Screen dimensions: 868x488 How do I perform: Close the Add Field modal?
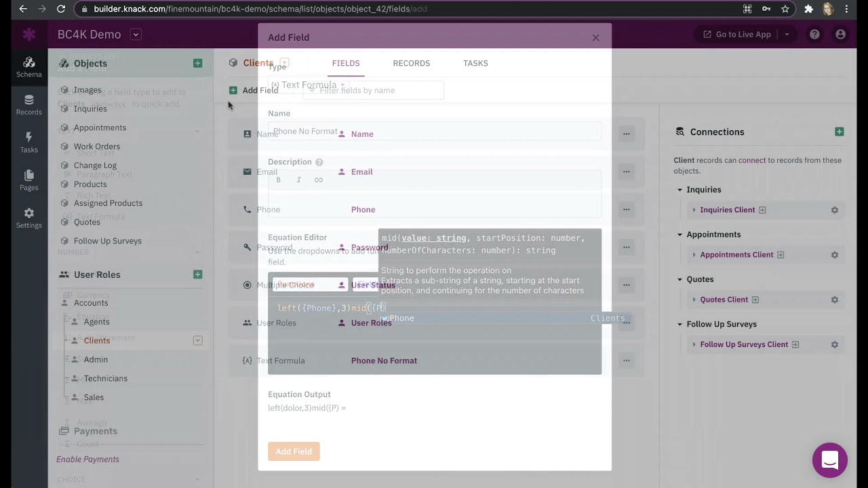pyautogui.click(x=595, y=37)
